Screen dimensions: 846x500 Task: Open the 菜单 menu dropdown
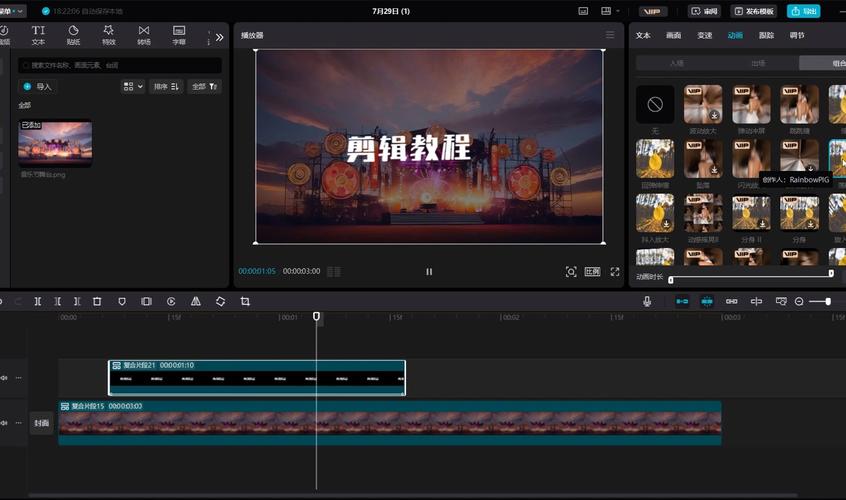(x=11, y=11)
